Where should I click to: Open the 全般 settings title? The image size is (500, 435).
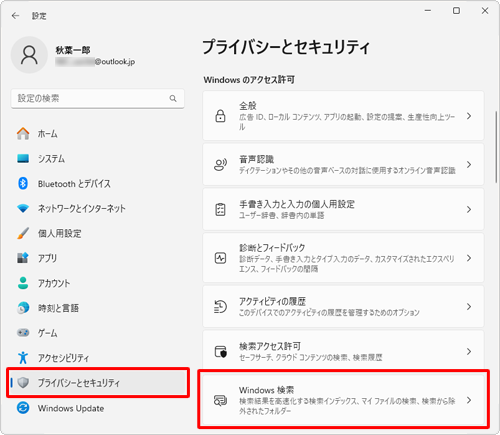(248, 106)
